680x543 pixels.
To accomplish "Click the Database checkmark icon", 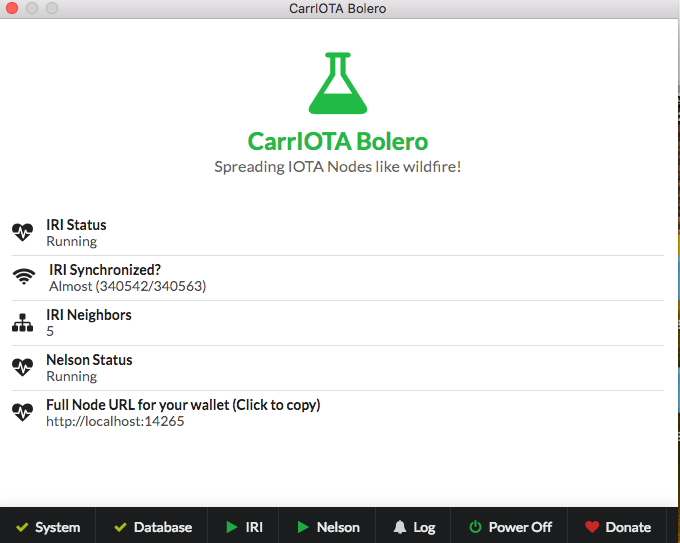I will tap(120, 527).
